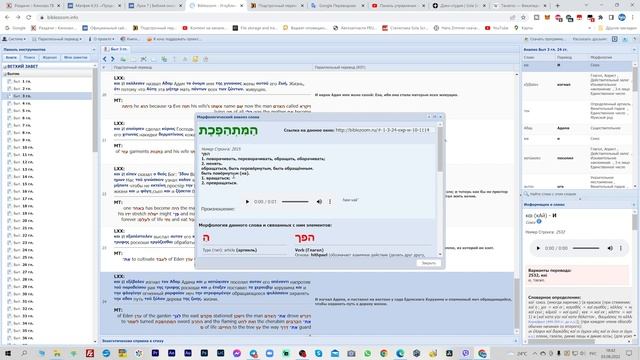640x360 pixels.
Task: Select the изгнал row in analysis table
Action: pyautogui.click(x=578, y=84)
